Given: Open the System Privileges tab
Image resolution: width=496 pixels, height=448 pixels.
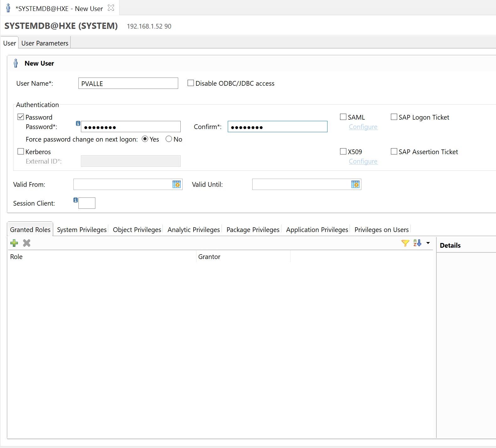Looking at the screenshot, I should (82, 230).
